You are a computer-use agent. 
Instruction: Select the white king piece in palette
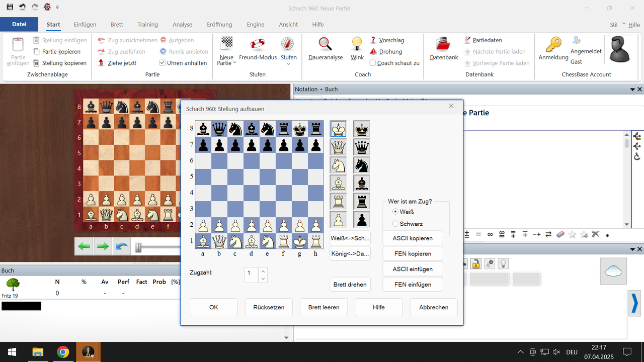(x=338, y=129)
